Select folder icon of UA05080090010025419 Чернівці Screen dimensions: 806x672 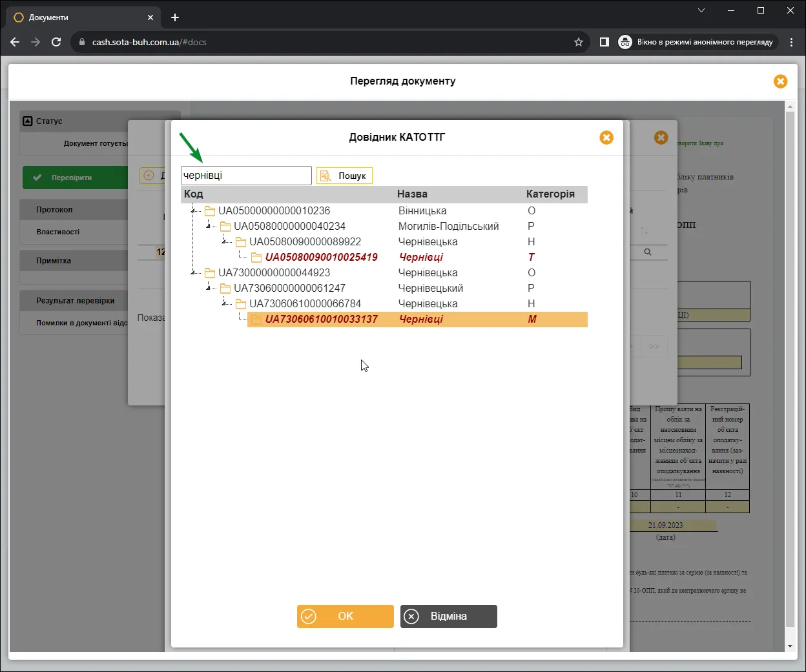click(x=256, y=257)
